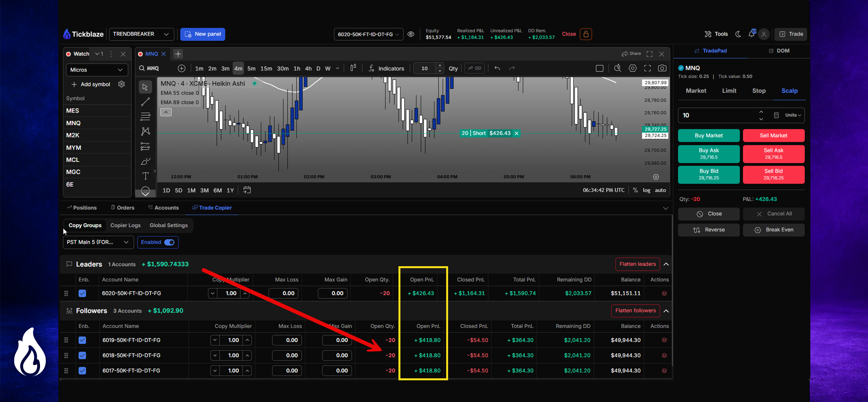The height and width of the screenshot is (402, 868).
Task: Click the New panel button
Action: [202, 34]
